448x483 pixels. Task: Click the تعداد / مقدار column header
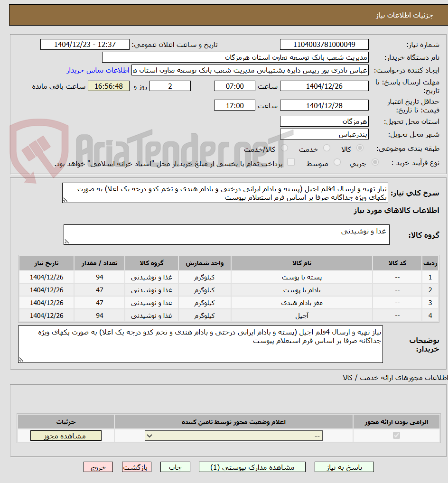click(99, 263)
